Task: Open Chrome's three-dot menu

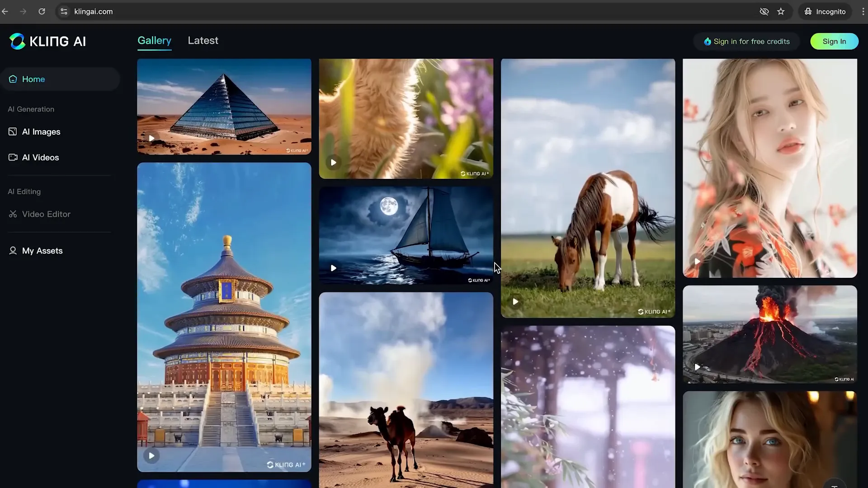Action: (863, 11)
